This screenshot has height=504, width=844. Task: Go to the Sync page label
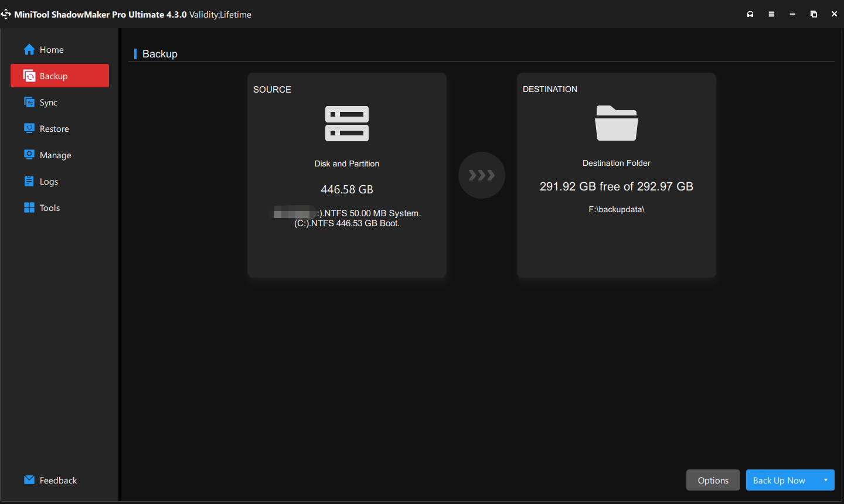(x=49, y=103)
